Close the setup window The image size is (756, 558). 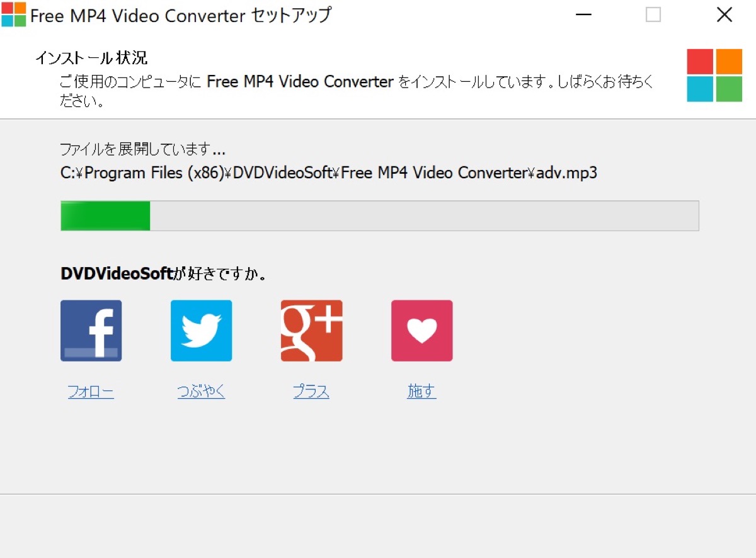[x=724, y=15]
